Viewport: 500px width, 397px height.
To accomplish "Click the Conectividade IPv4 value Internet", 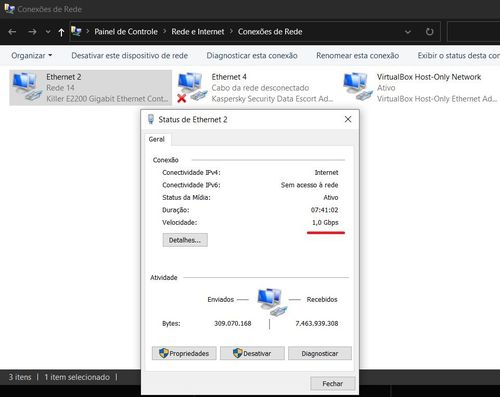I will point(326,172).
